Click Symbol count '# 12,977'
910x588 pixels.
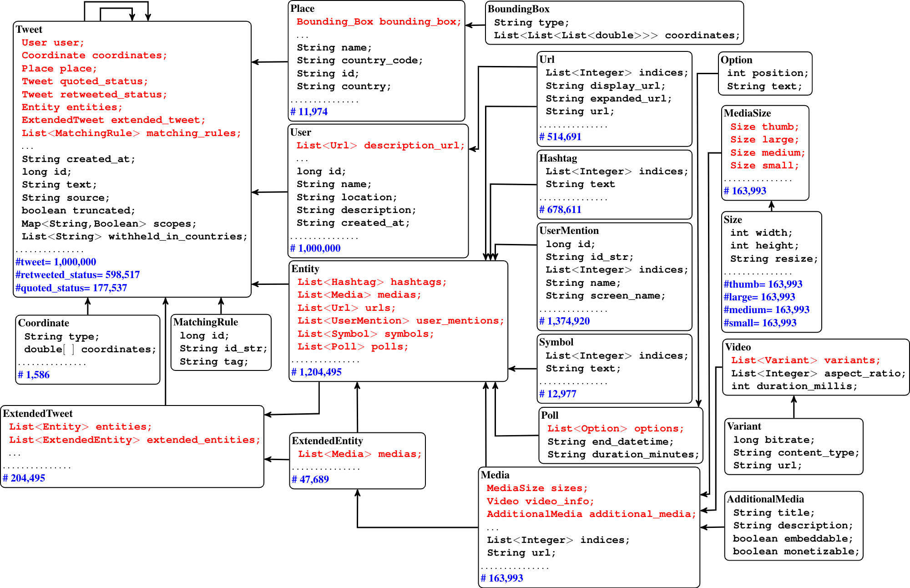click(x=557, y=394)
